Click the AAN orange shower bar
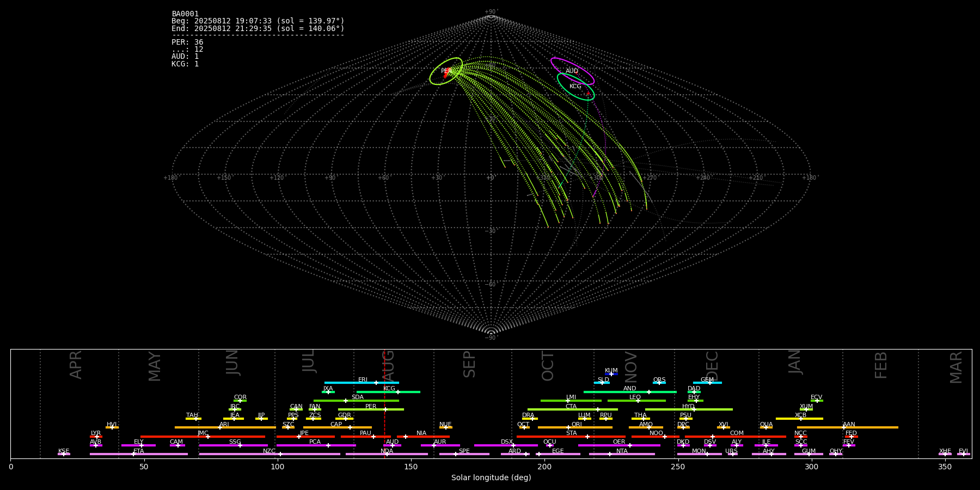The image size is (980, 490). (848, 427)
